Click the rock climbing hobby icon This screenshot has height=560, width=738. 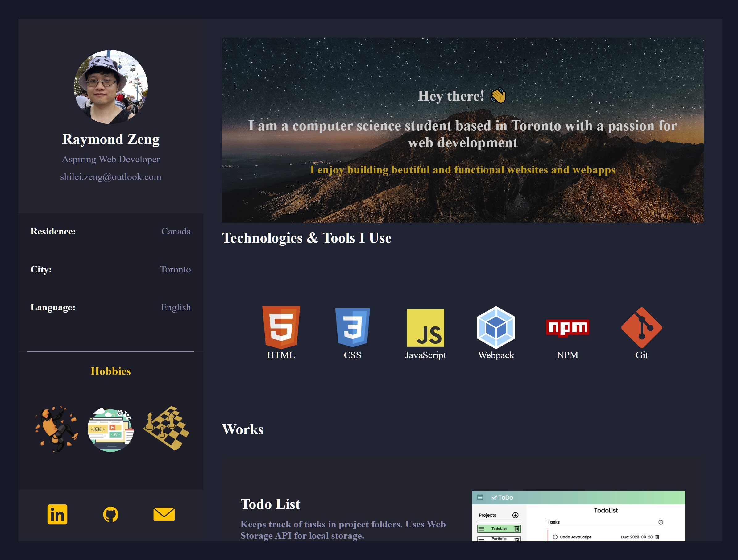click(57, 429)
